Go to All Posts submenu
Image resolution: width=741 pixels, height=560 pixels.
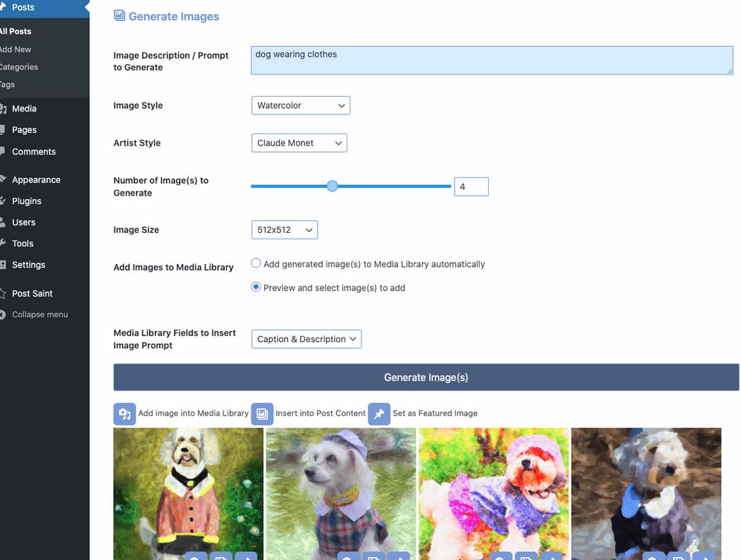click(x=16, y=31)
